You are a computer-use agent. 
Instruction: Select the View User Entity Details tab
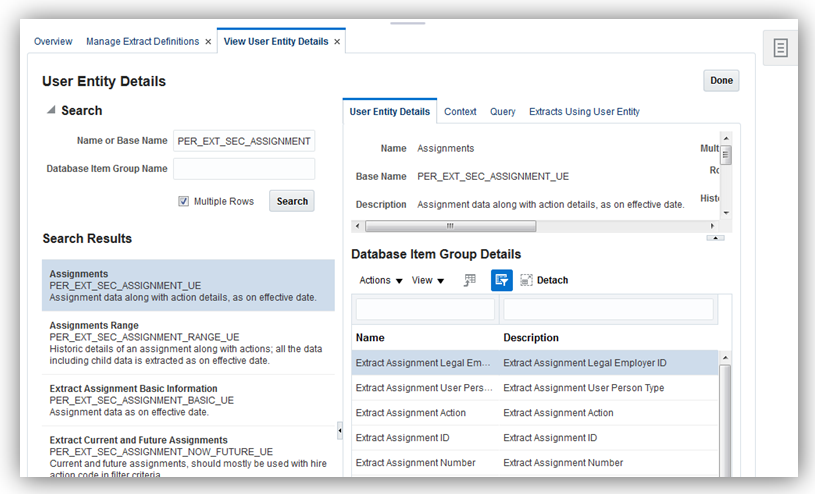pos(276,42)
